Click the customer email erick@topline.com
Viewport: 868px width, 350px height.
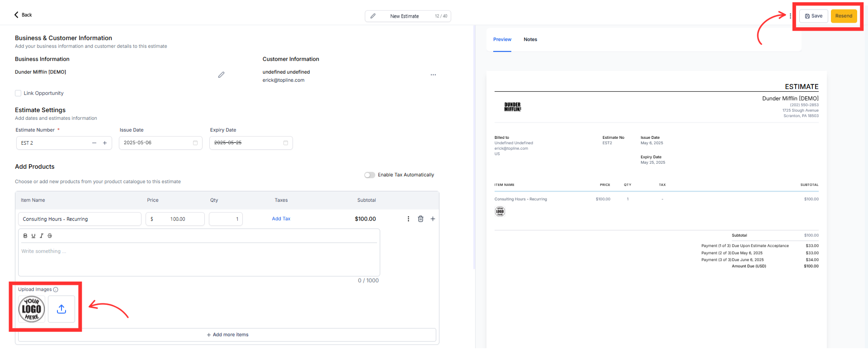click(283, 80)
